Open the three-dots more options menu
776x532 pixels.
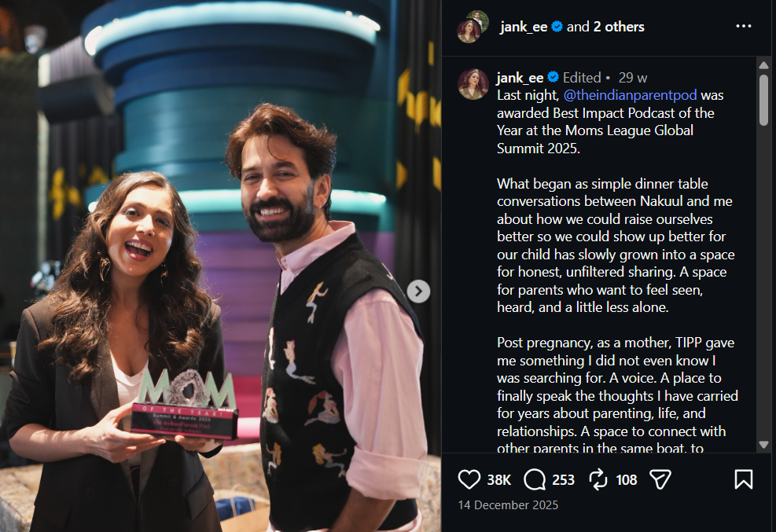point(743,26)
